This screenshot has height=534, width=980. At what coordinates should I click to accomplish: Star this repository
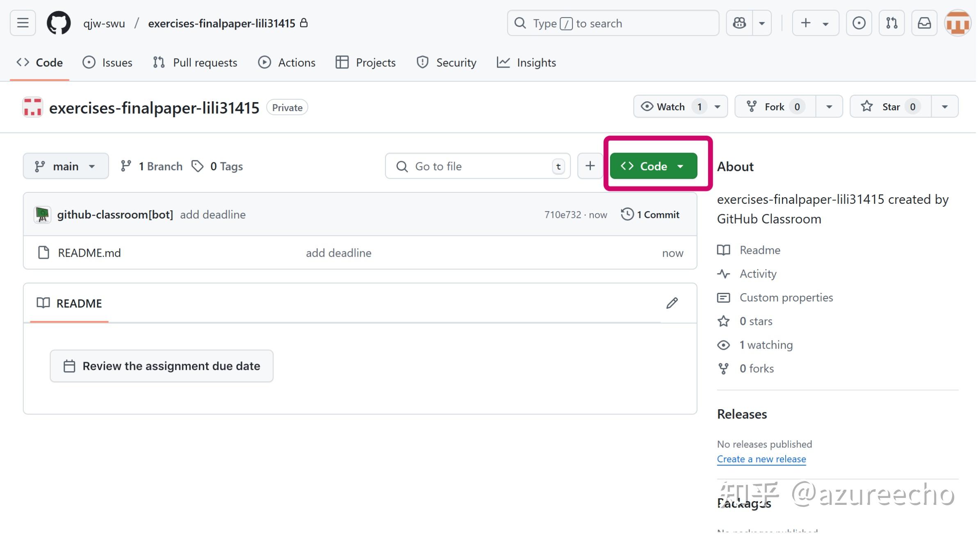[891, 107]
